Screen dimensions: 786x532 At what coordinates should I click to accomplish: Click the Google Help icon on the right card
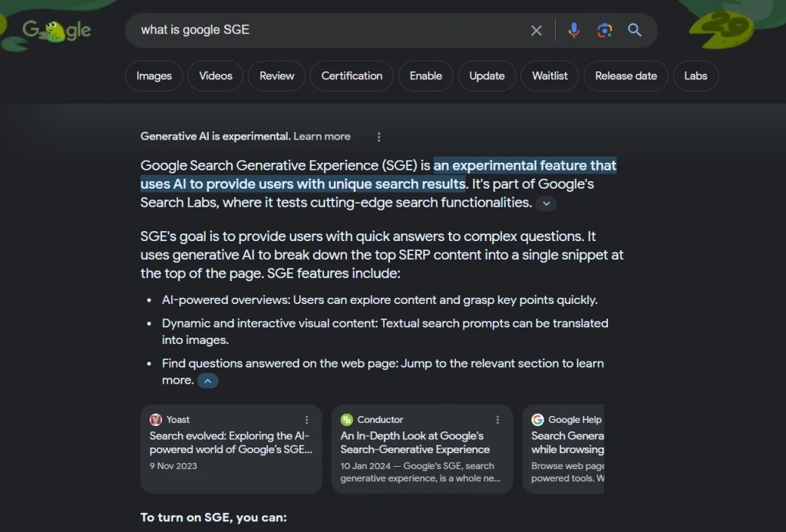pyautogui.click(x=537, y=419)
